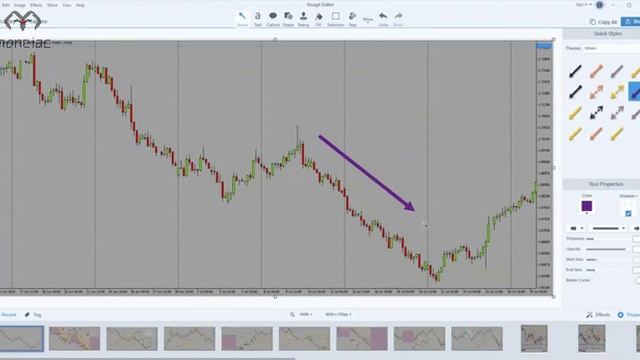Image resolution: width=640 pixels, height=360 pixels.
Task: Open the Edit menu
Action: 5,5
